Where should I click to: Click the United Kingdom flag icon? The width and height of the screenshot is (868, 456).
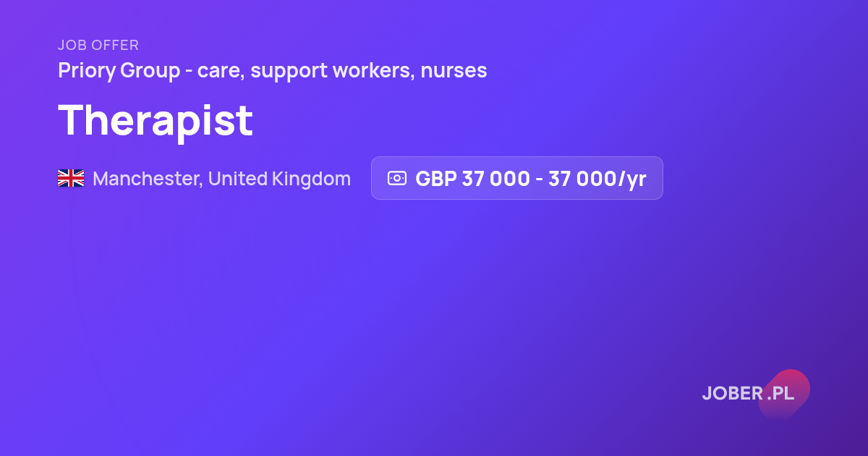71,178
